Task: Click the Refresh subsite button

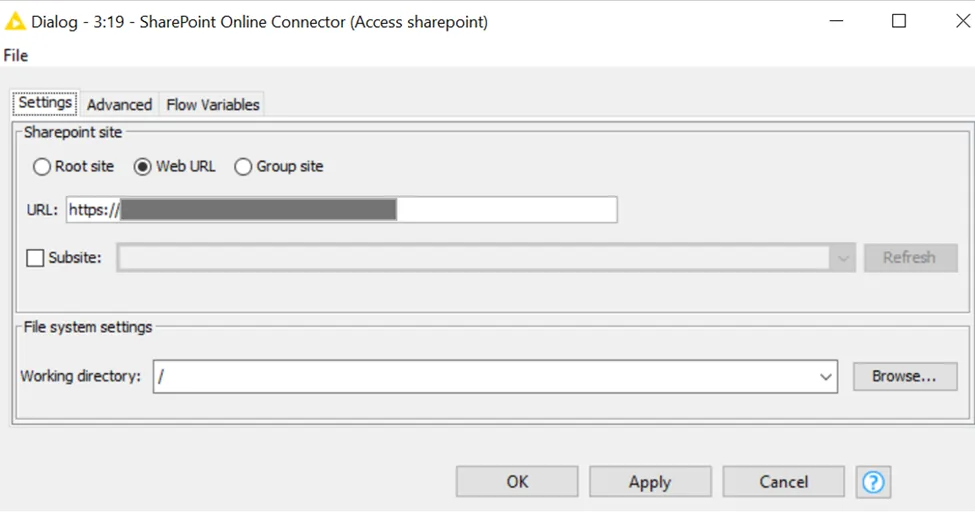Action: pos(910,257)
